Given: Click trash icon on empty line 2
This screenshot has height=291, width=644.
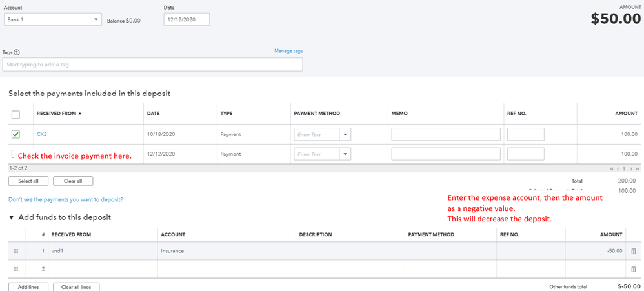Looking at the screenshot, I should tap(633, 268).
